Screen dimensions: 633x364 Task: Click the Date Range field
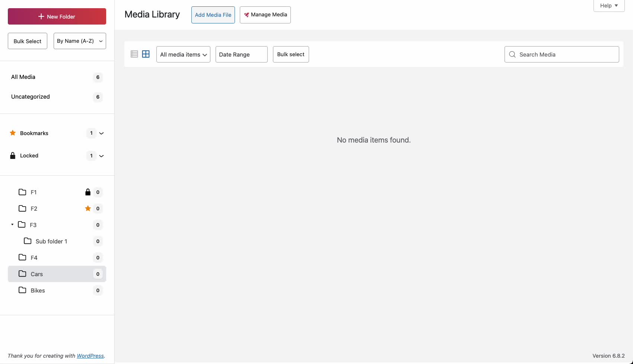(241, 54)
